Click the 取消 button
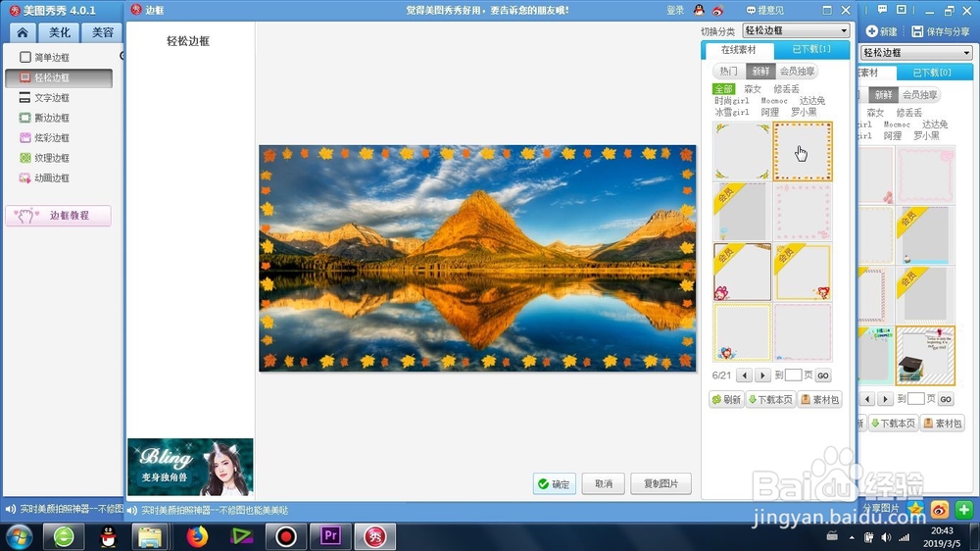980x551 pixels. tap(603, 483)
